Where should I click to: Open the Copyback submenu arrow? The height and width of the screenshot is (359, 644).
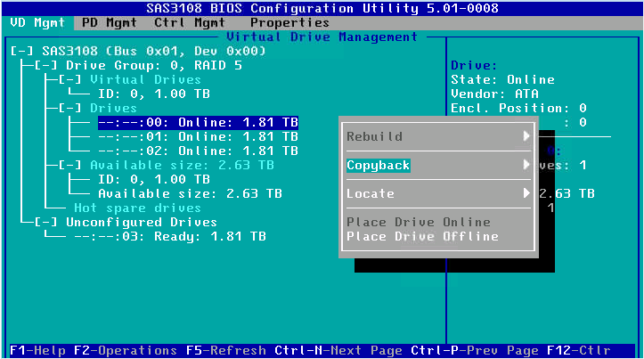[x=526, y=165]
